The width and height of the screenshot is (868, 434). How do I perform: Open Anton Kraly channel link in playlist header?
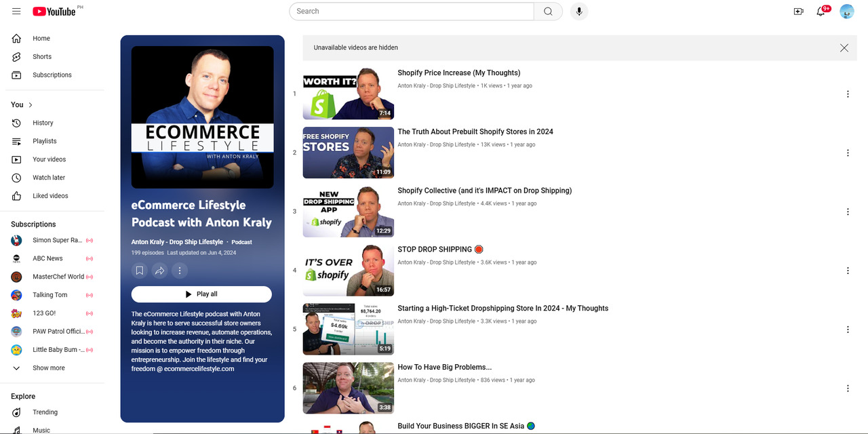tap(177, 242)
